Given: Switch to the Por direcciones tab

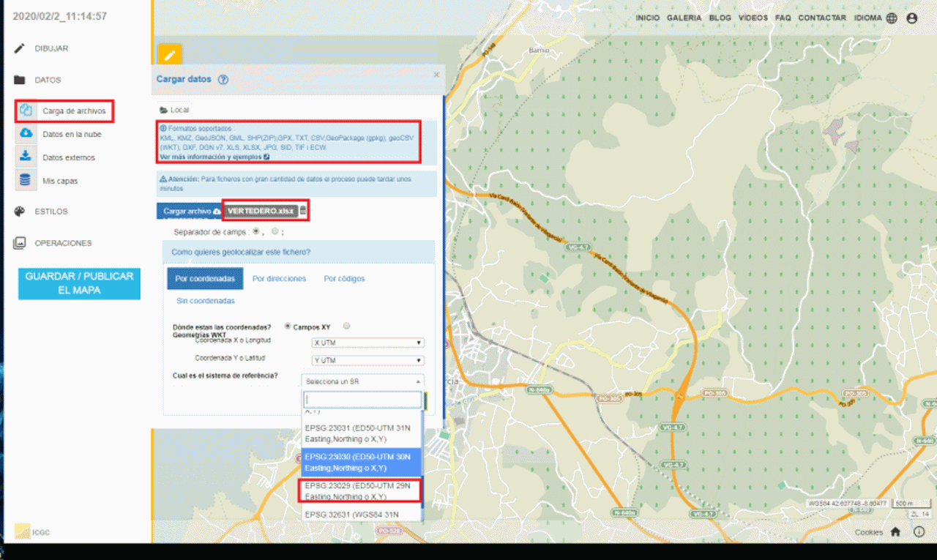Looking at the screenshot, I should pos(279,278).
